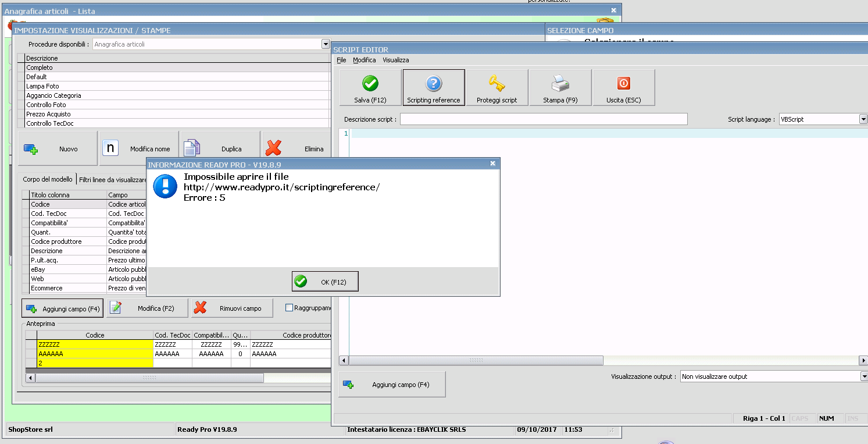Click Aggiungi campo (F4) in Script Editor

[392, 385]
